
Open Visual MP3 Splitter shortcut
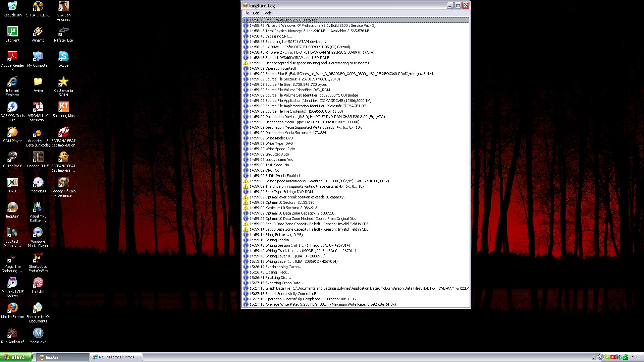tap(38, 212)
